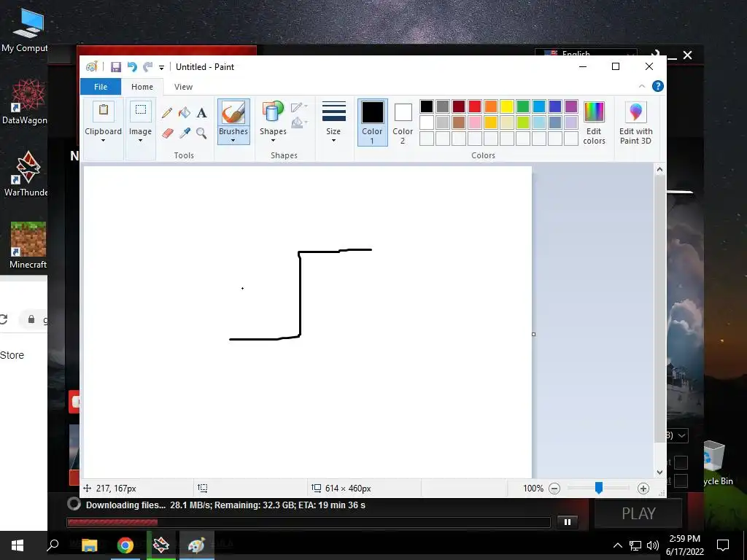Click the Paint icon in taskbar
This screenshot has height=560, width=747.
click(196, 545)
